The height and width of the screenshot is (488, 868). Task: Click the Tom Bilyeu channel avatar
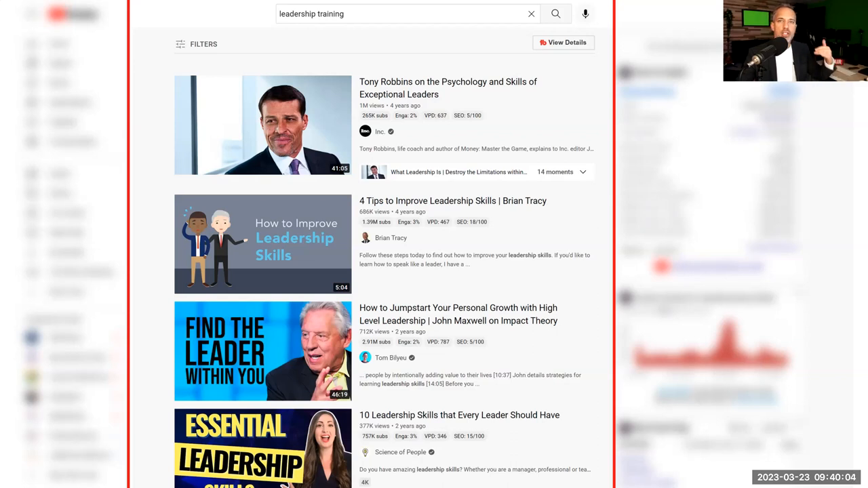366,358
